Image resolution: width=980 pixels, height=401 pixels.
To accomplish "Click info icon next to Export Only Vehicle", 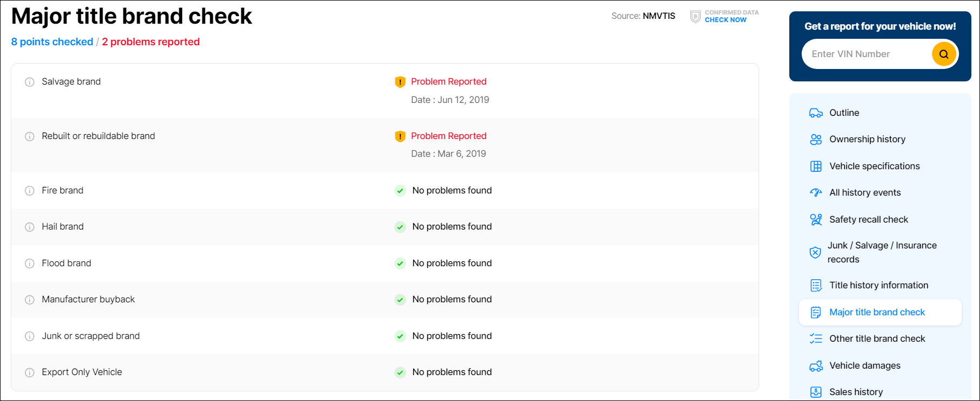I will [x=30, y=372].
